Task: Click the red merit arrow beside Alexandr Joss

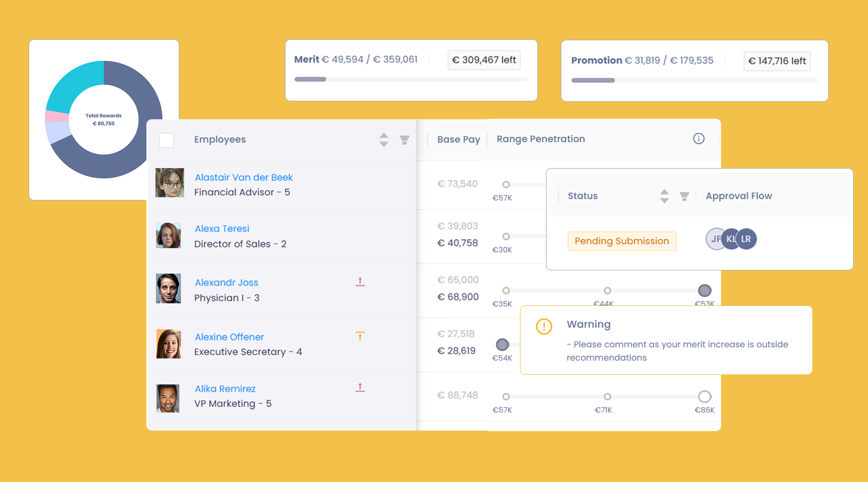Action: coord(360,282)
